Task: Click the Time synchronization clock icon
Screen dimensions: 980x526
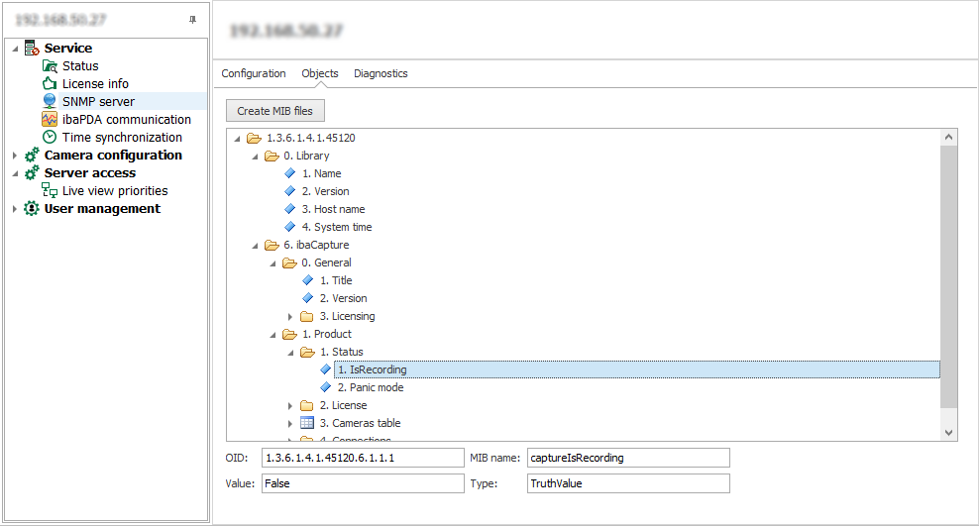Action: 50,138
